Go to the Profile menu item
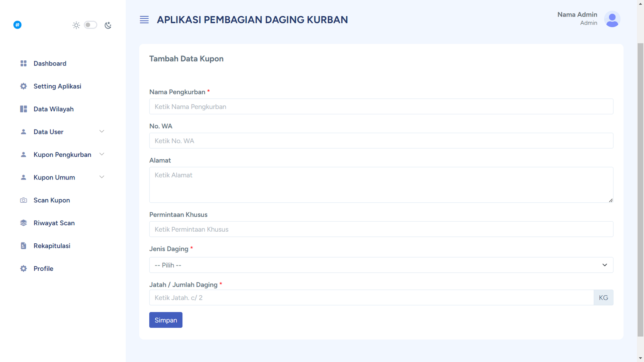This screenshot has width=644, height=362. pos(43,269)
